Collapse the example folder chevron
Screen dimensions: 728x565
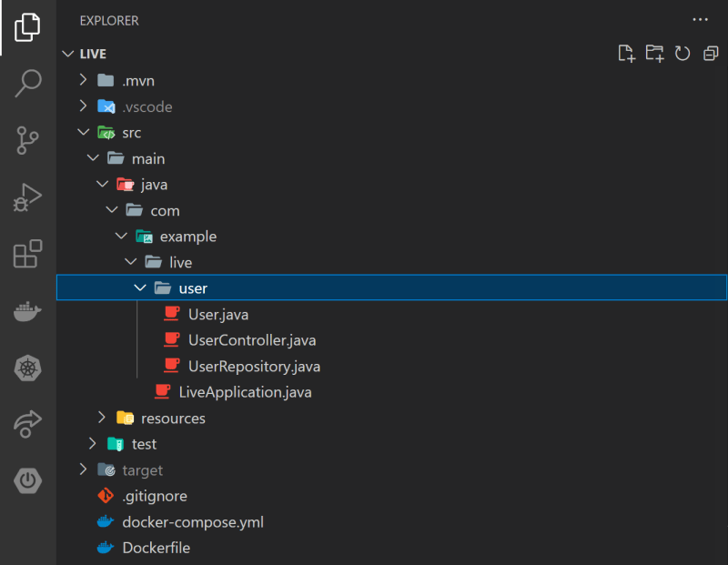coord(121,237)
